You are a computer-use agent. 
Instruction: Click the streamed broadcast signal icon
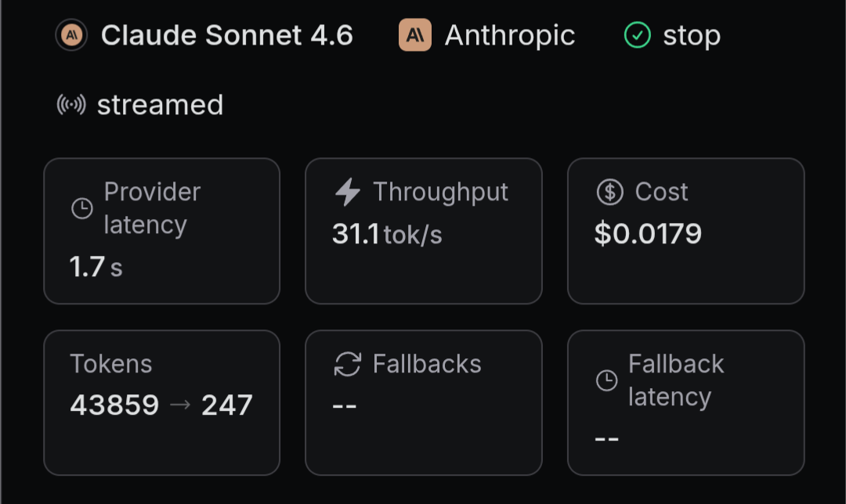pos(71,105)
